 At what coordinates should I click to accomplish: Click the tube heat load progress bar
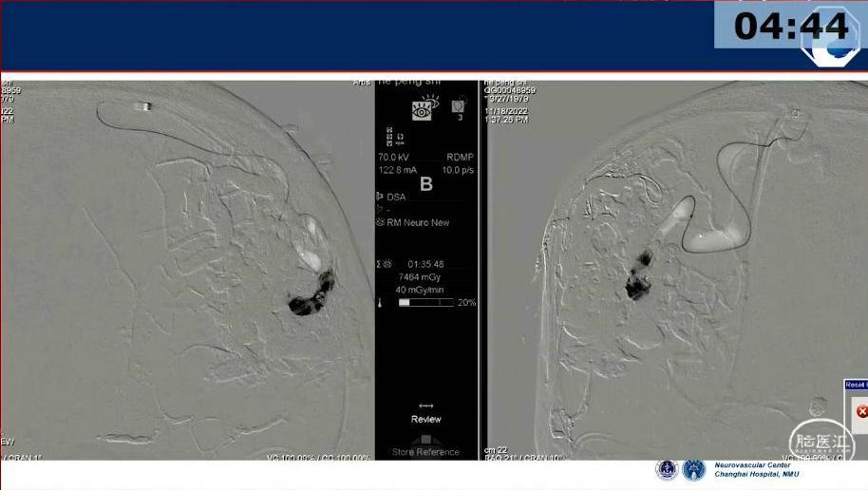click(x=425, y=303)
